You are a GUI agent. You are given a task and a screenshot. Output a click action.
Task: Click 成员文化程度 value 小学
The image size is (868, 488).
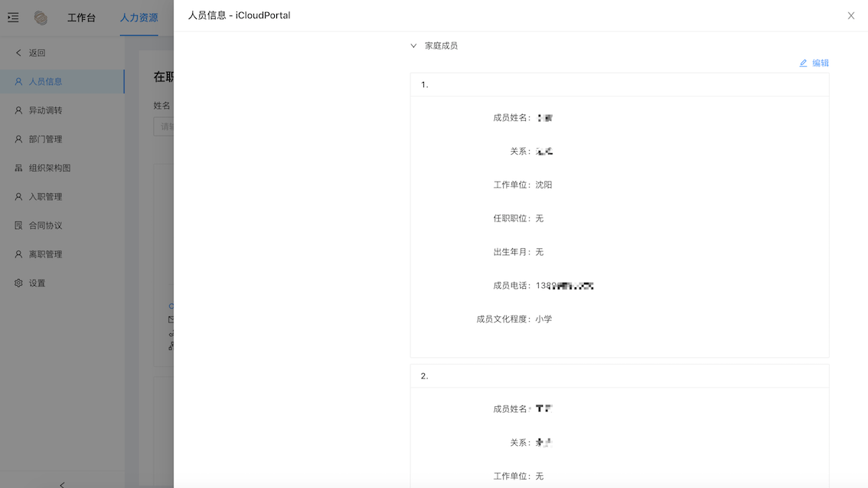point(543,319)
